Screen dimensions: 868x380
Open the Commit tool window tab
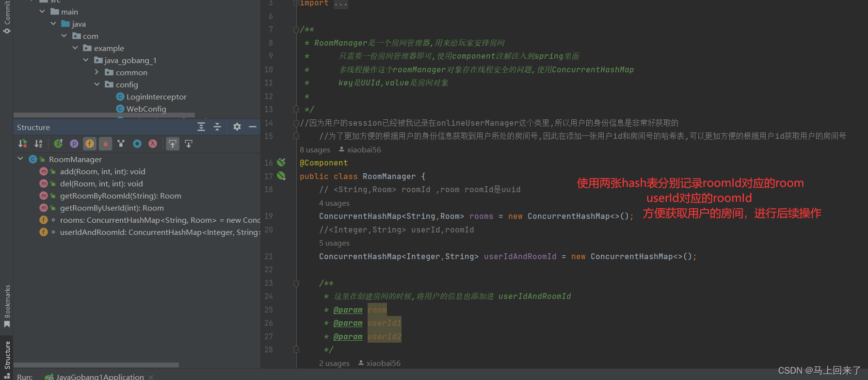[x=7, y=17]
